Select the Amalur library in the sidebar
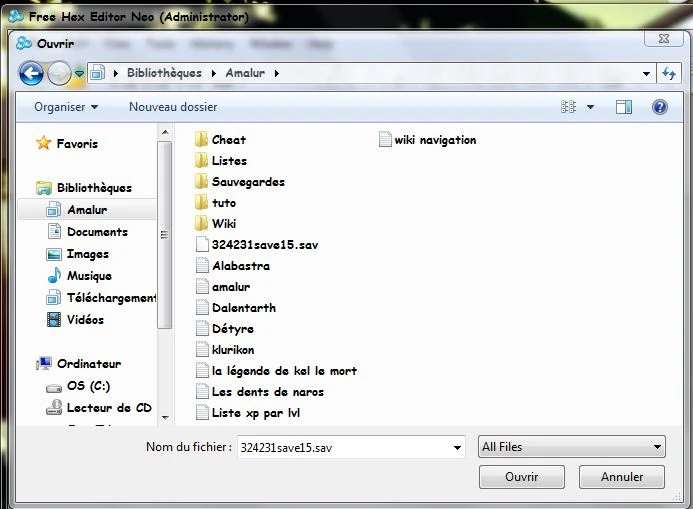Viewport: 693px width, 509px height. pos(87,209)
